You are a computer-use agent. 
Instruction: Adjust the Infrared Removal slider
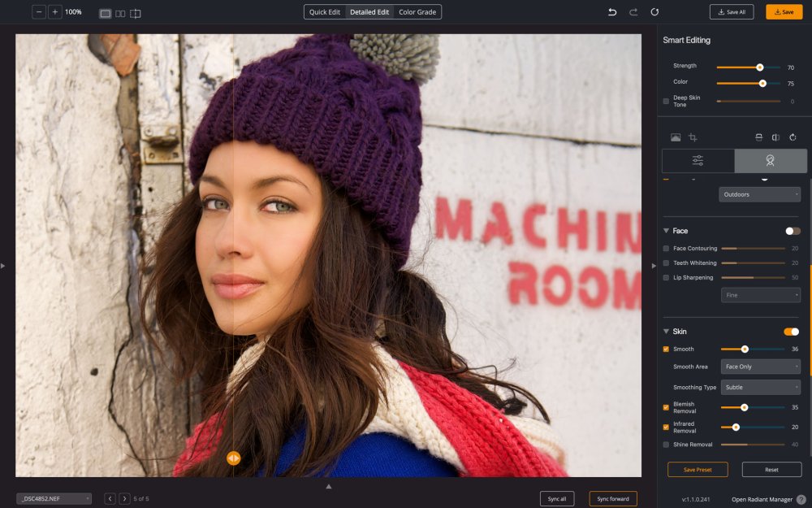tap(753, 428)
